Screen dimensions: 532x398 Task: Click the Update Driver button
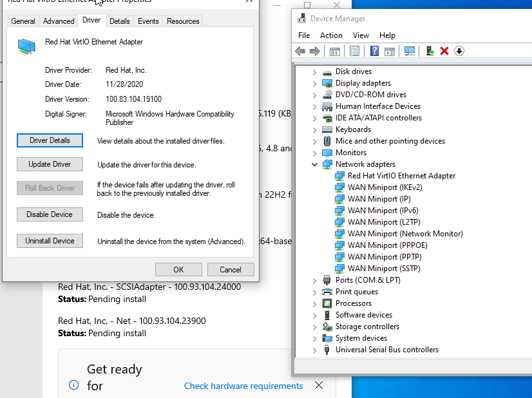tap(50, 164)
